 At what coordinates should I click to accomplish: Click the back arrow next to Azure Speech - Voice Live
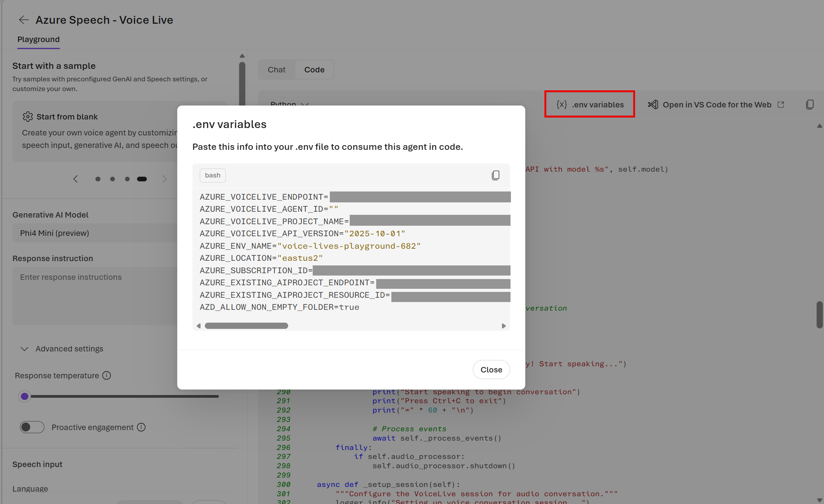pos(24,20)
